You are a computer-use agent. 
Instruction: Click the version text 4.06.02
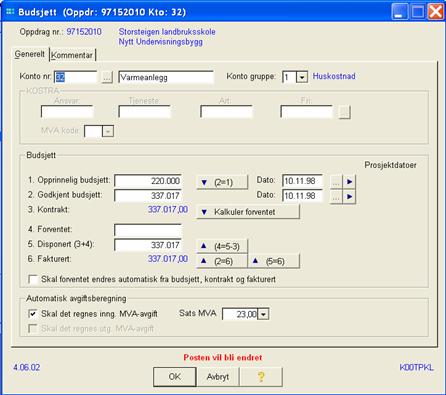coord(27,368)
